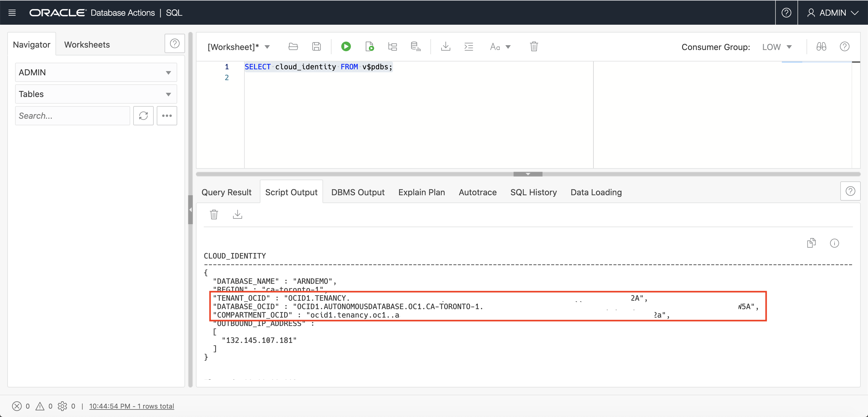
Task: Click the Navigator search field
Action: click(72, 116)
